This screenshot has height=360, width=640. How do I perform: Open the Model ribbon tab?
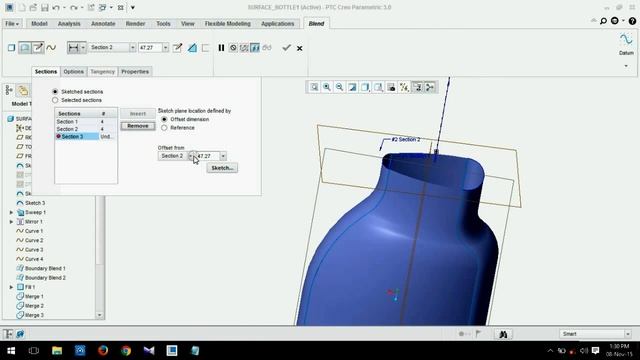(x=39, y=24)
